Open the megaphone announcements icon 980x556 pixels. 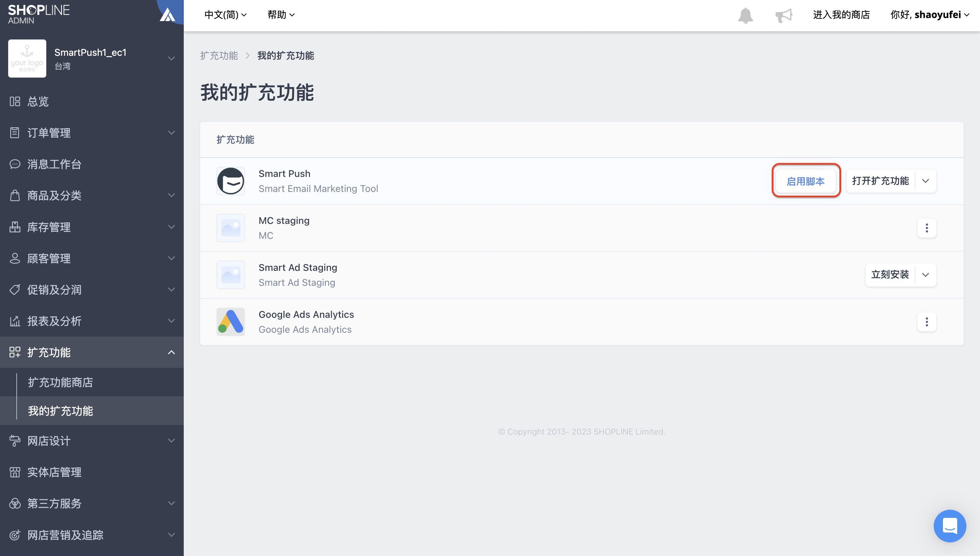[783, 15]
